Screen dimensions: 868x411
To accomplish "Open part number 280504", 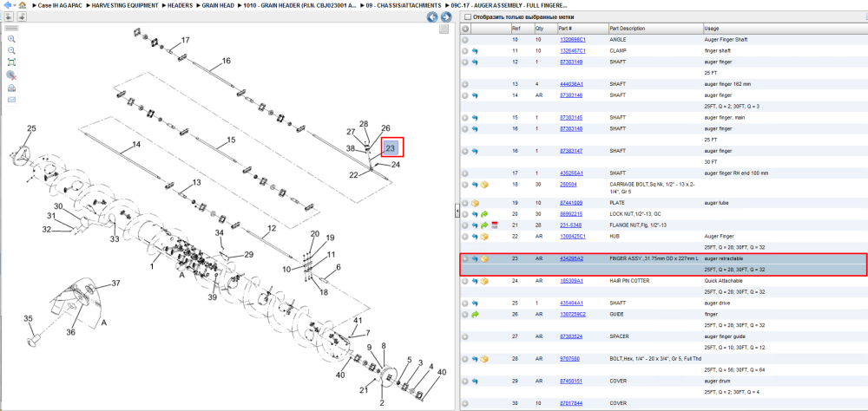I will 568,185.
